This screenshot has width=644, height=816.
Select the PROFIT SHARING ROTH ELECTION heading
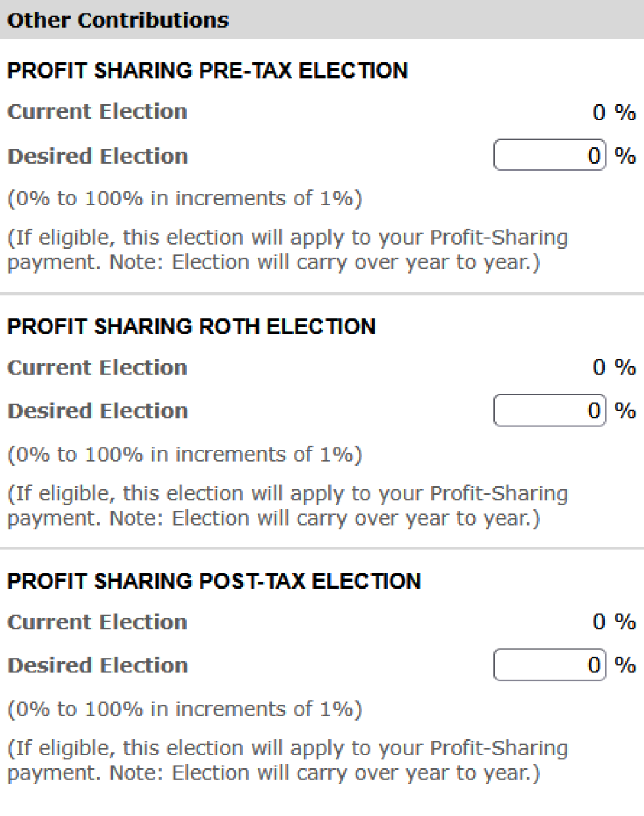pyautogui.click(x=191, y=326)
